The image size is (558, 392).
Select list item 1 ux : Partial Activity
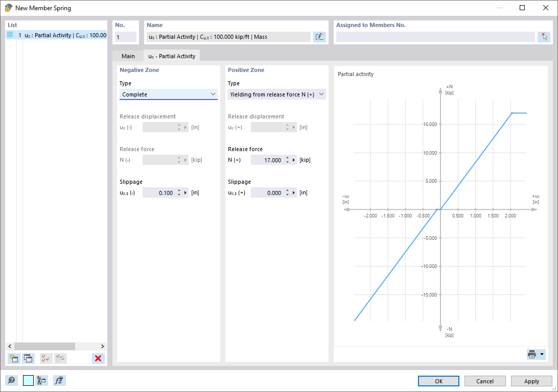(x=56, y=35)
